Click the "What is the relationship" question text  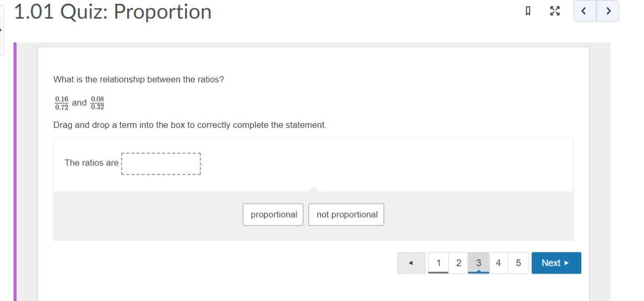coord(138,80)
